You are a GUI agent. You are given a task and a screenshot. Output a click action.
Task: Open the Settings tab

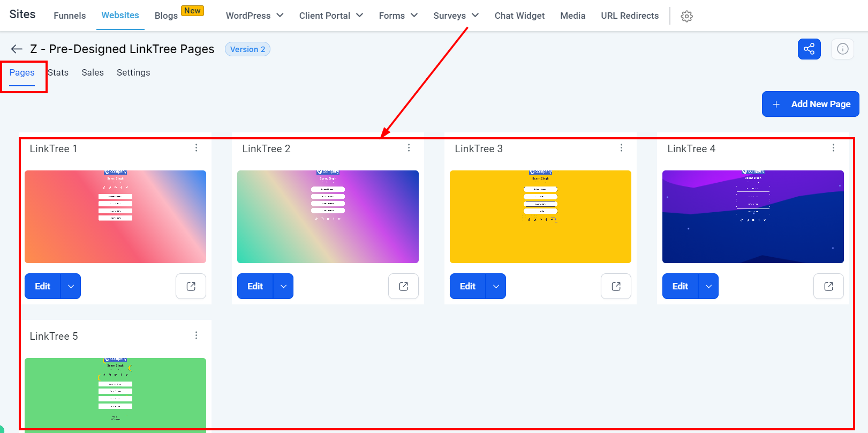tap(133, 72)
